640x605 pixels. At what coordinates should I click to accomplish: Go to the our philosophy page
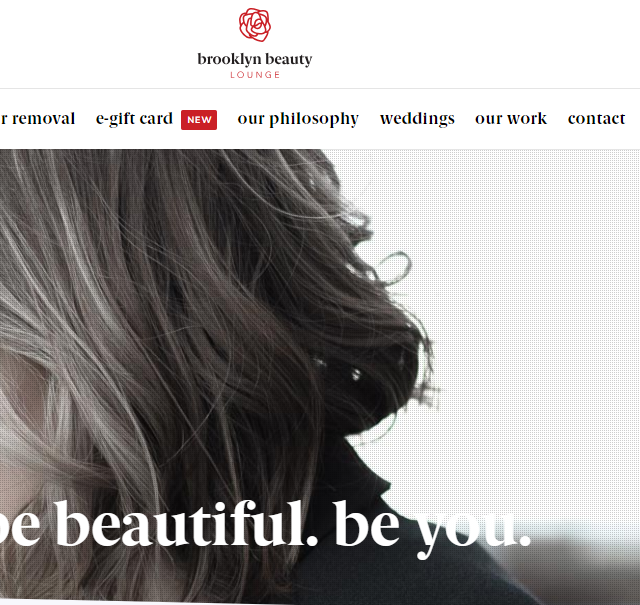298,119
